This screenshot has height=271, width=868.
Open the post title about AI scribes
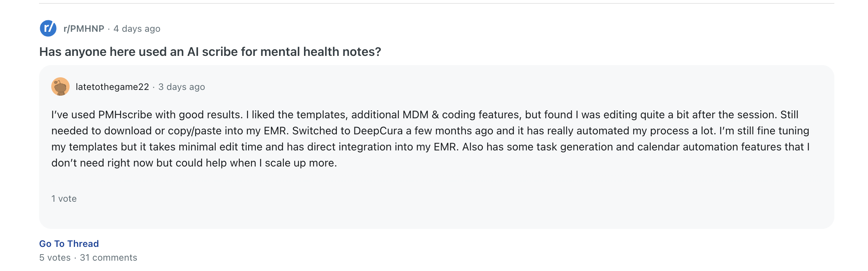click(210, 51)
